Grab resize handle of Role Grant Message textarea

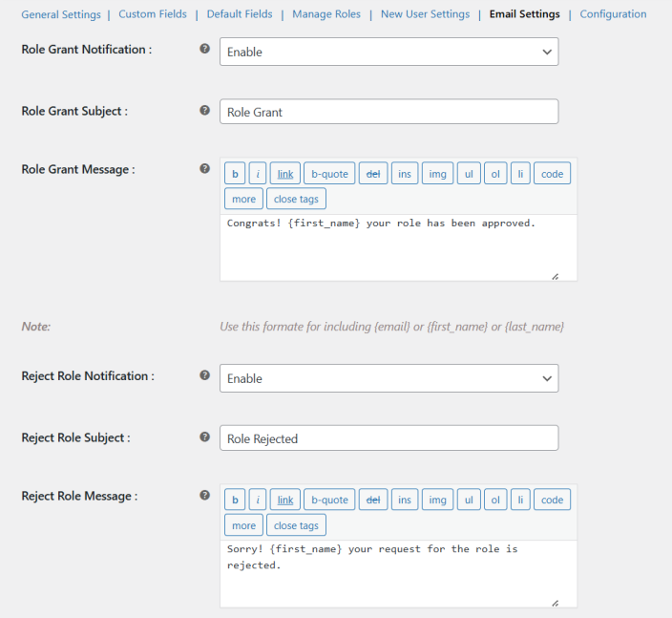(x=555, y=277)
